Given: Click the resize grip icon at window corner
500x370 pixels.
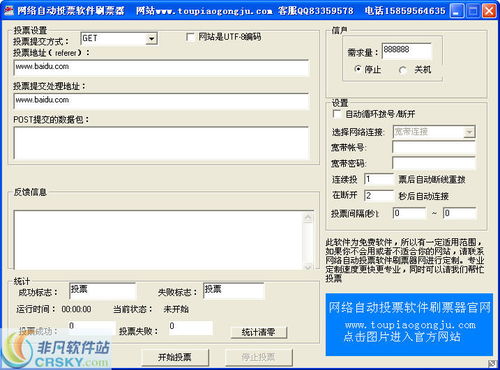Looking at the screenshot, I should coord(492,363).
